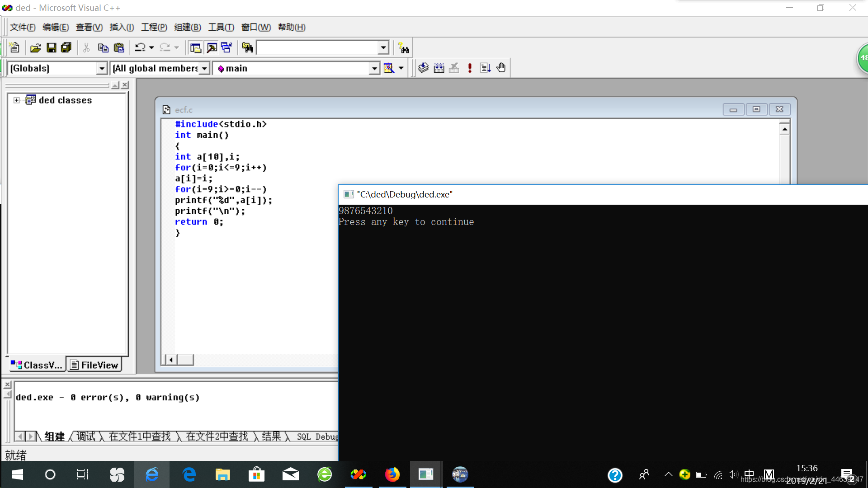Click the Find in Files binoculars icon
The width and height of the screenshot is (868, 488).
pyautogui.click(x=247, y=47)
